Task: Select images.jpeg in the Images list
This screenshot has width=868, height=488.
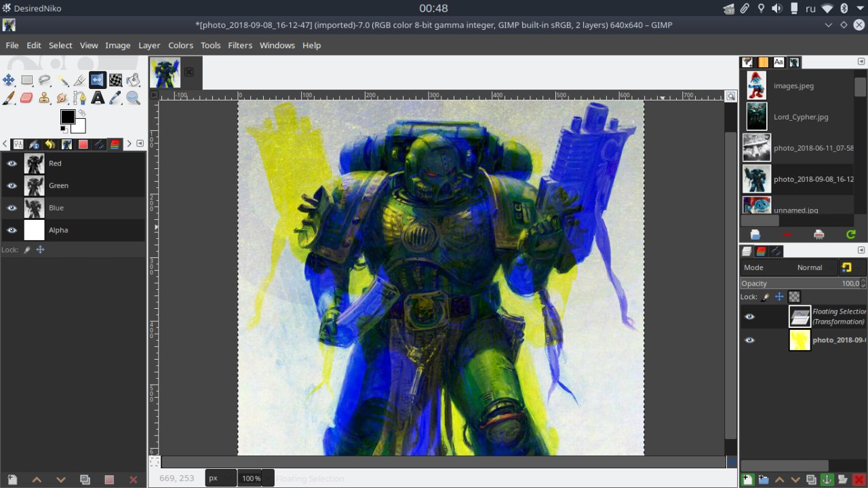Action: point(796,86)
